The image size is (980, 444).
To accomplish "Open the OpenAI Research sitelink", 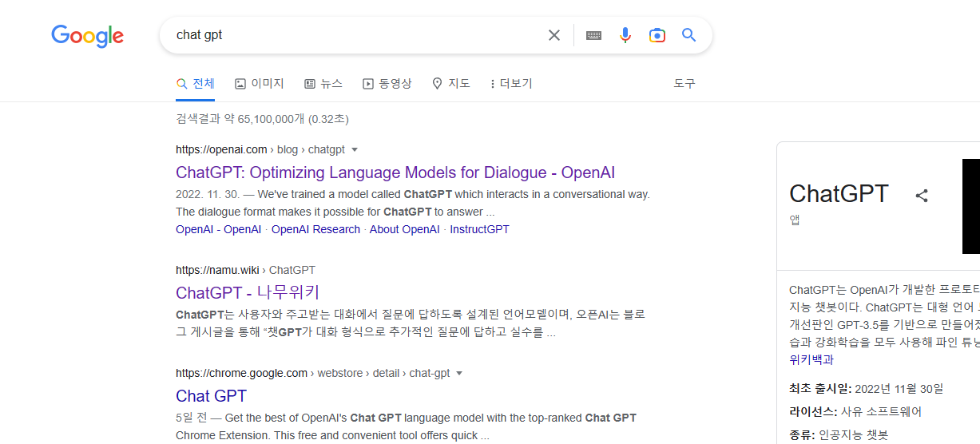I will coord(315,229).
